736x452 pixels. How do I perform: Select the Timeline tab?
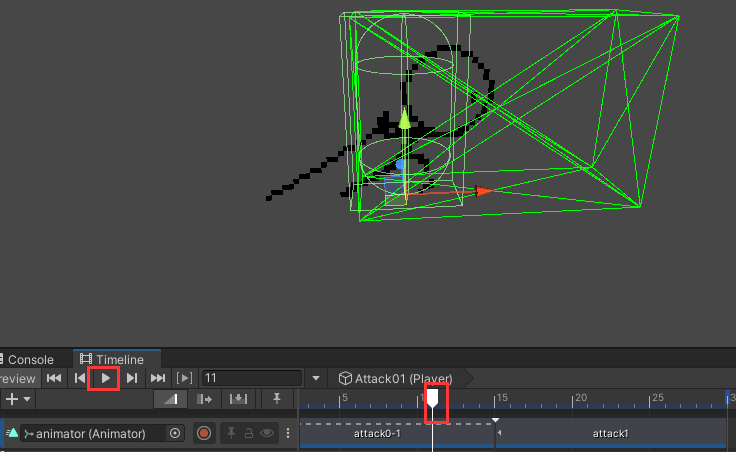click(112, 359)
